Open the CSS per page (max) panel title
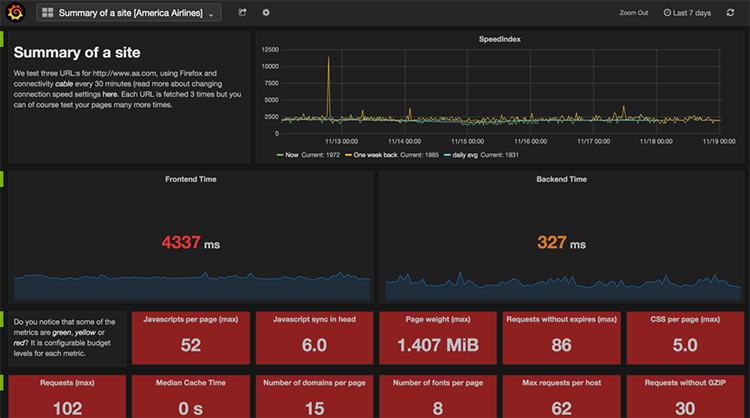The width and height of the screenshot is (750, 418). [x=685, y=319]
